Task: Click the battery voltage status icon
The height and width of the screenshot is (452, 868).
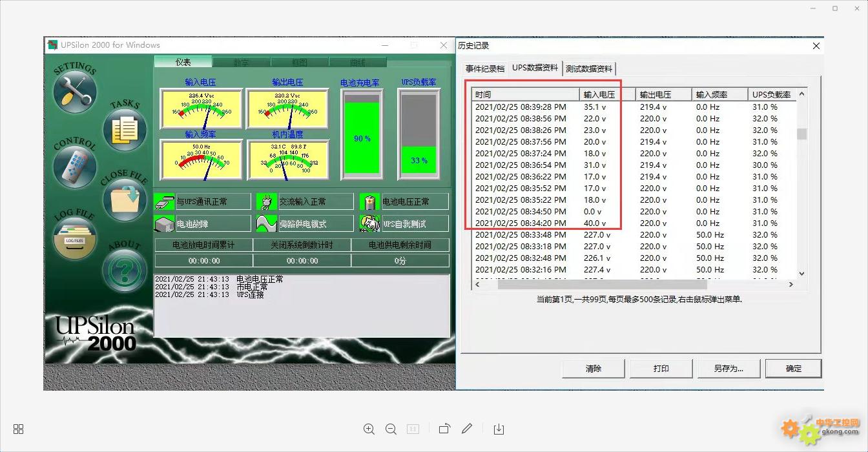Action: [369, 202]
